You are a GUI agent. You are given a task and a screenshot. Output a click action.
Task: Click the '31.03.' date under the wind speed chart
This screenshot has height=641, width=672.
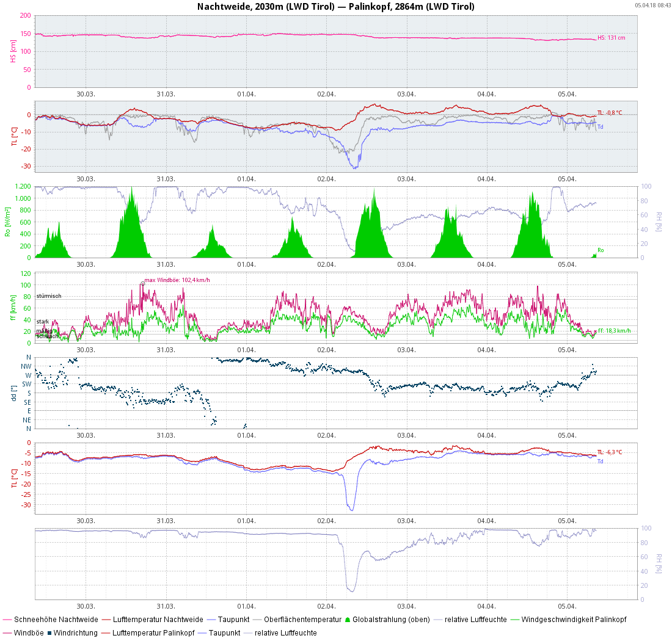point(166,350)
